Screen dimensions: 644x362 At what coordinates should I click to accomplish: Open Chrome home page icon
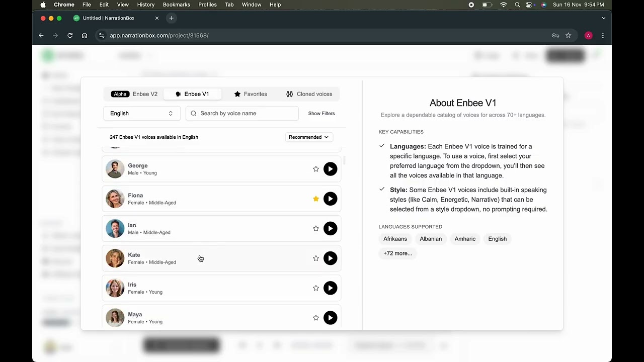click(x=85, y=35)
